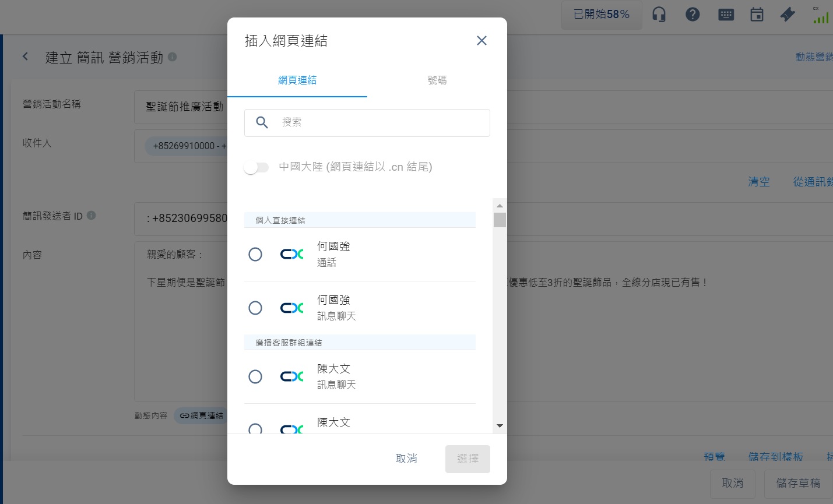The image size is (833, 504).
Task: Click the 選擇 button
Action: pos(468,459)
